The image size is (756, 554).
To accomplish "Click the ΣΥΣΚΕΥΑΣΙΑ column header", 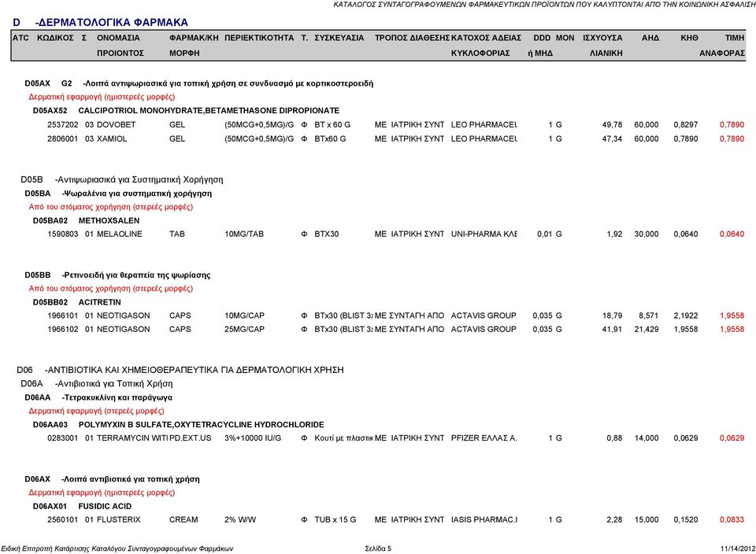I will click(x=339, y=38).
